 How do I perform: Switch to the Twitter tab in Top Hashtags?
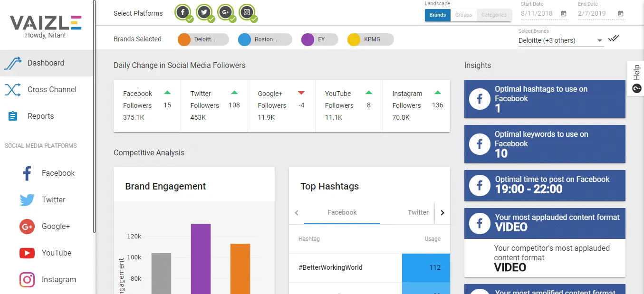[418, 212]
